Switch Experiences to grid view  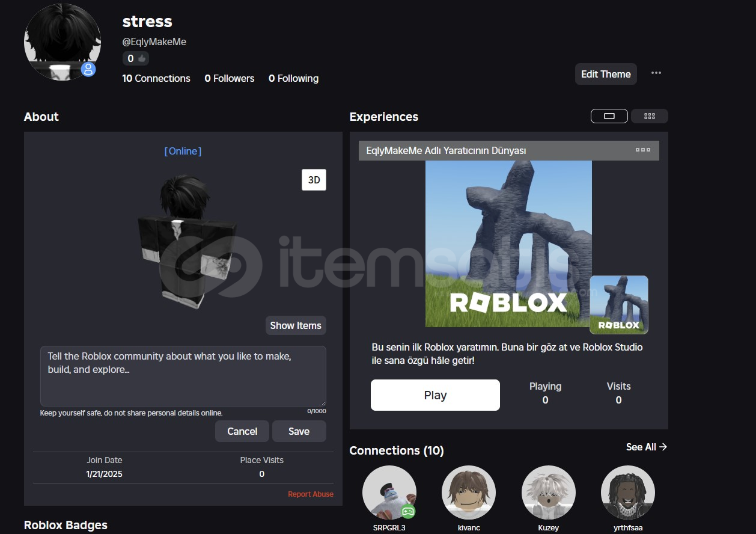(x=649, y=116)
